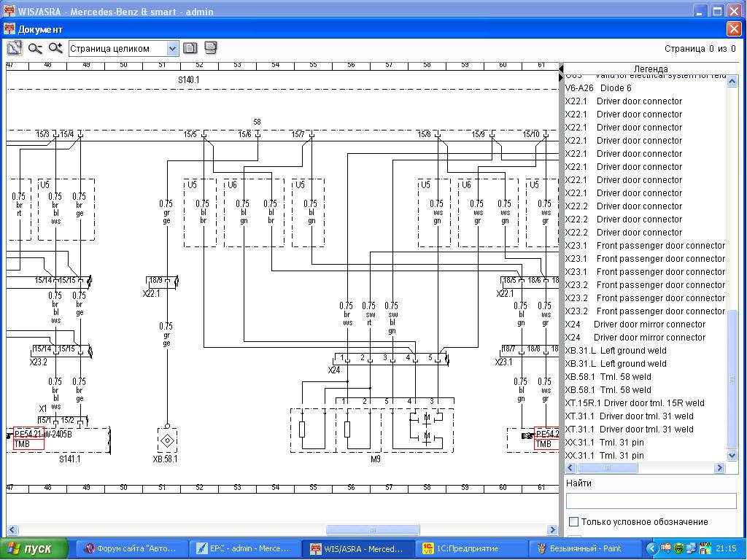Click the XB.58.1 weld label
The width and height of the screenshot is (747, 560).
click(165, 459)
